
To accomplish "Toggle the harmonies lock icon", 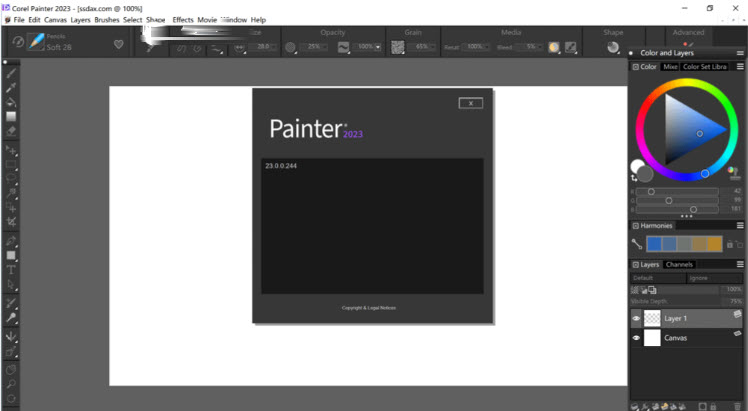I will tap(730, 244).
